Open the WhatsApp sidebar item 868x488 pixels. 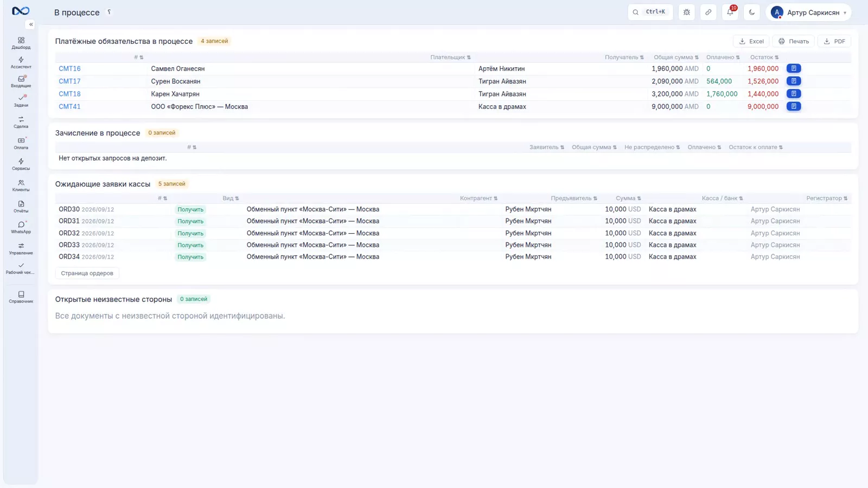click(x=21, y=228)
